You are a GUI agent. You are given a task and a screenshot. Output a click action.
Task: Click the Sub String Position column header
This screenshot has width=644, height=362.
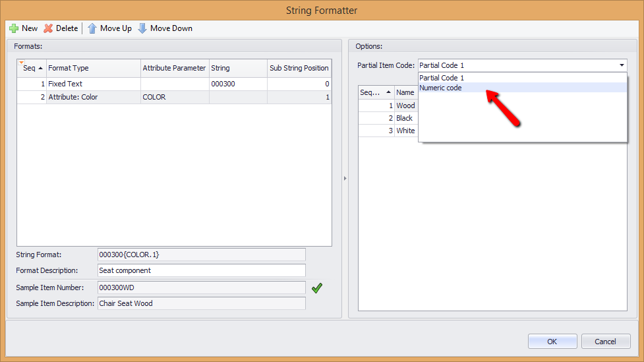[x=299, y=68]
